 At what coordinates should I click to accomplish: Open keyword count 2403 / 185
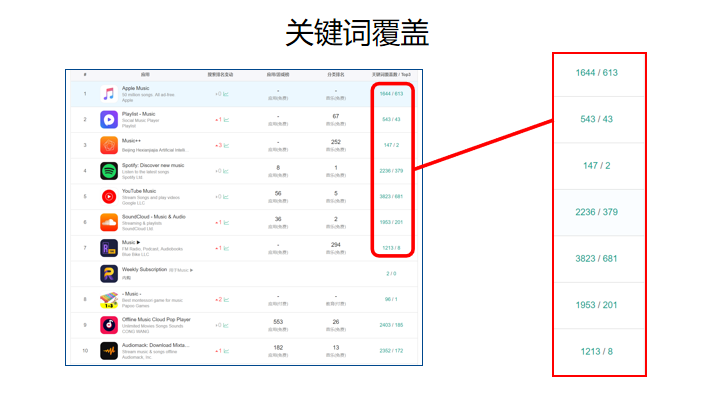click(x=391, y=325)
